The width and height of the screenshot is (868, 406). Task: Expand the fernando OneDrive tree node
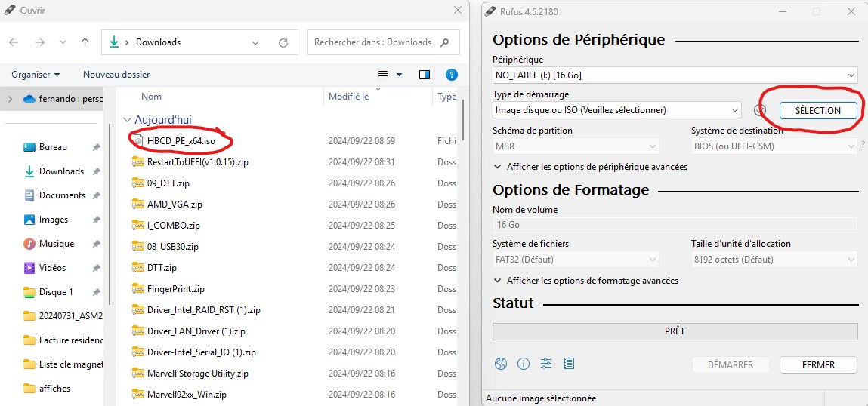10,99
